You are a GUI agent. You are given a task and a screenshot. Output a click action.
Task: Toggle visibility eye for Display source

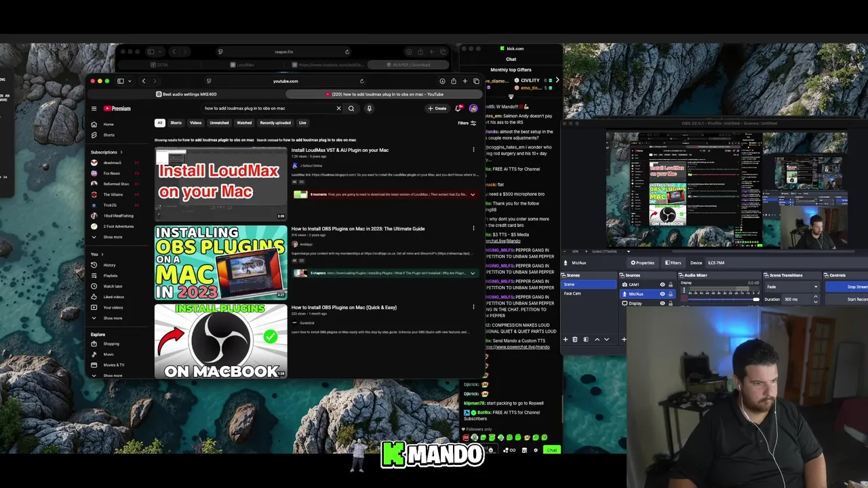tap(663, 304)
